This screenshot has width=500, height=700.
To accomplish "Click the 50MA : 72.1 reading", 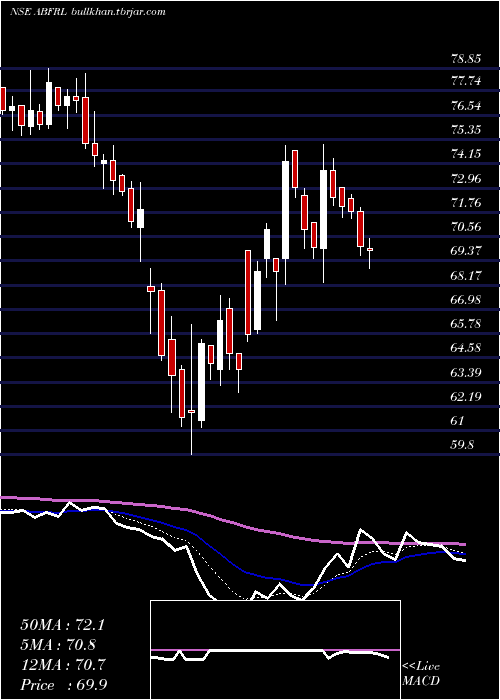I will [x=62, y=625].
